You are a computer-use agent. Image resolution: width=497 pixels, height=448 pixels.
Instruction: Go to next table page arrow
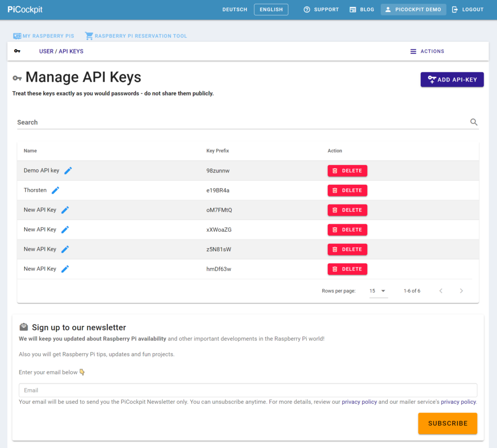(461, 290)
